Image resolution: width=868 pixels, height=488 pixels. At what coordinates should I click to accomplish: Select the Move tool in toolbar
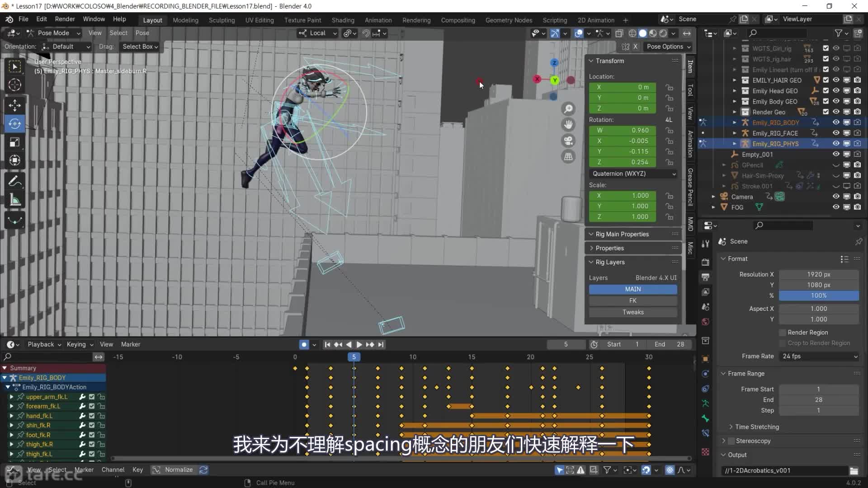14,105
